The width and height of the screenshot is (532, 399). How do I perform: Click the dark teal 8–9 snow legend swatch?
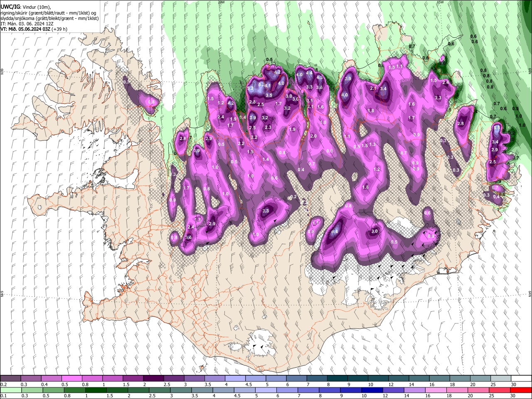338,379
